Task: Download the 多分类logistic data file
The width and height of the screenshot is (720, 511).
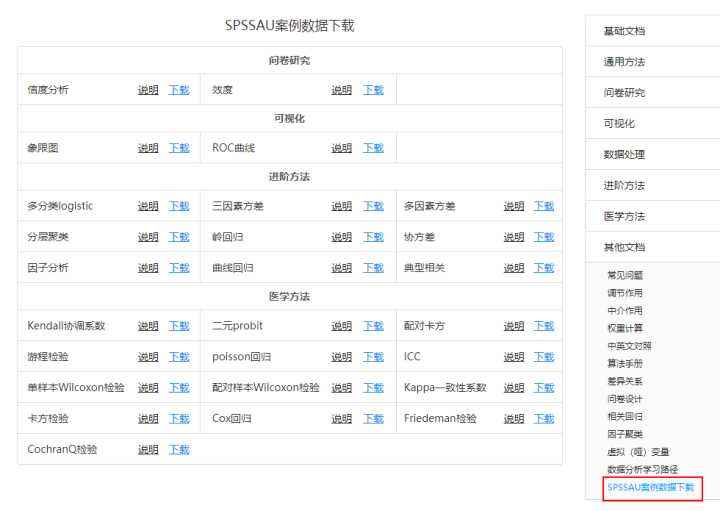Action: 179,206
